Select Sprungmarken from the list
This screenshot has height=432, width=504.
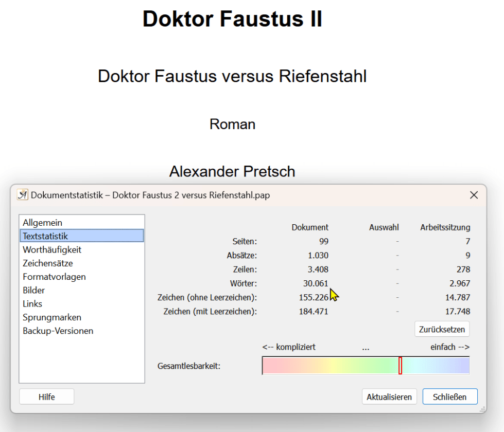tap(52, 317)
